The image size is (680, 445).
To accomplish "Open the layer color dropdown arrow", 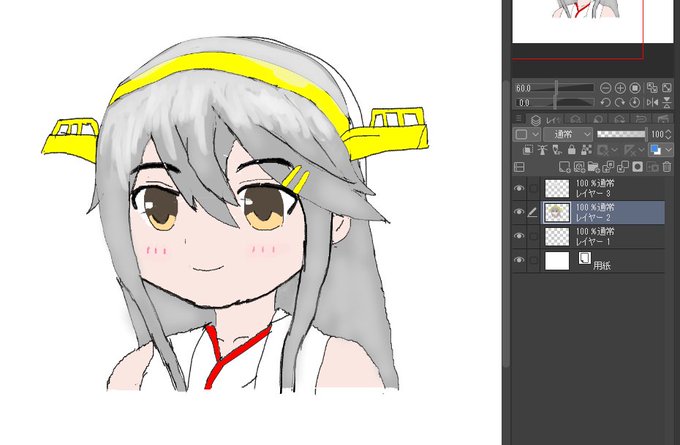I will coord(669,150).
